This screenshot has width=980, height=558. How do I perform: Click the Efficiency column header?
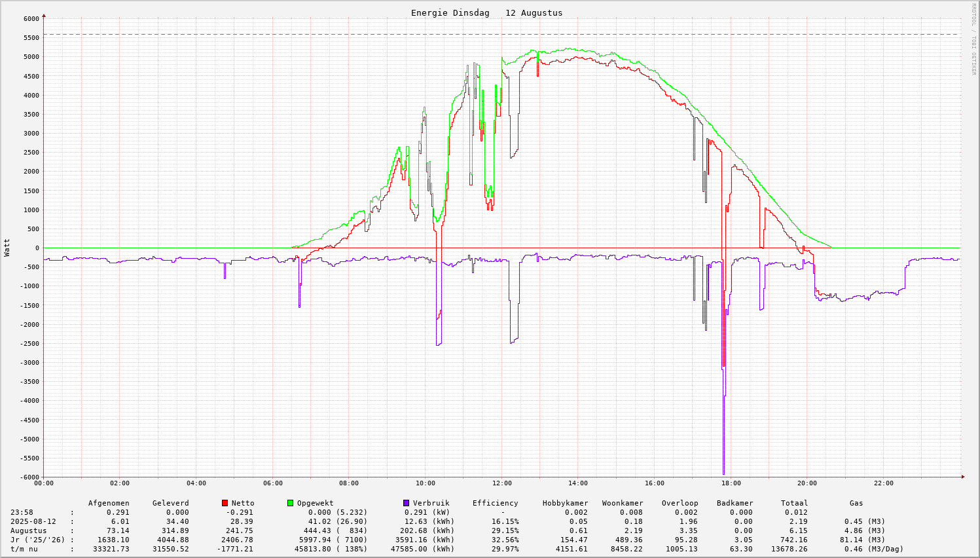[495, 503]
